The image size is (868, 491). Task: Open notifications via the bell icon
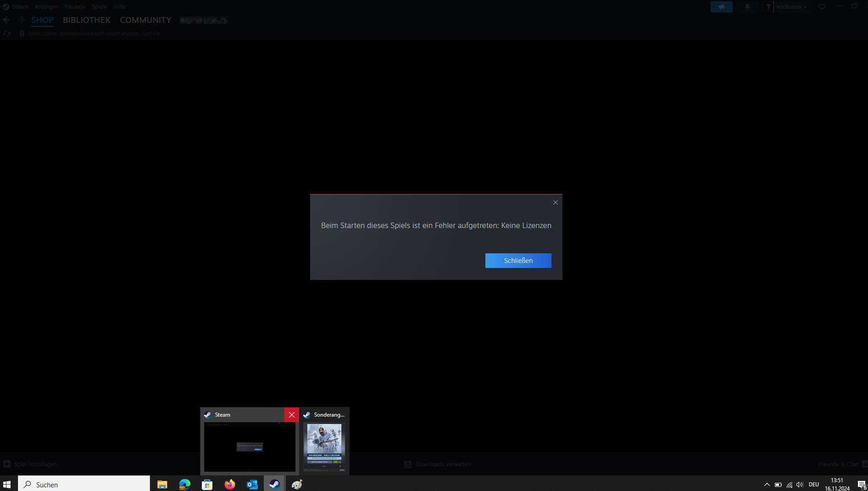click(x=747, y=7)
